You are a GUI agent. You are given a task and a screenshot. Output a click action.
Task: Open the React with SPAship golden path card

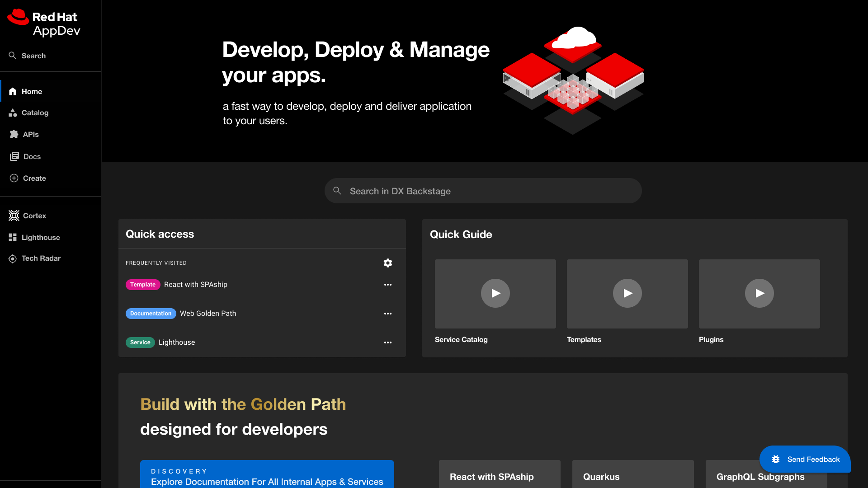500,474
